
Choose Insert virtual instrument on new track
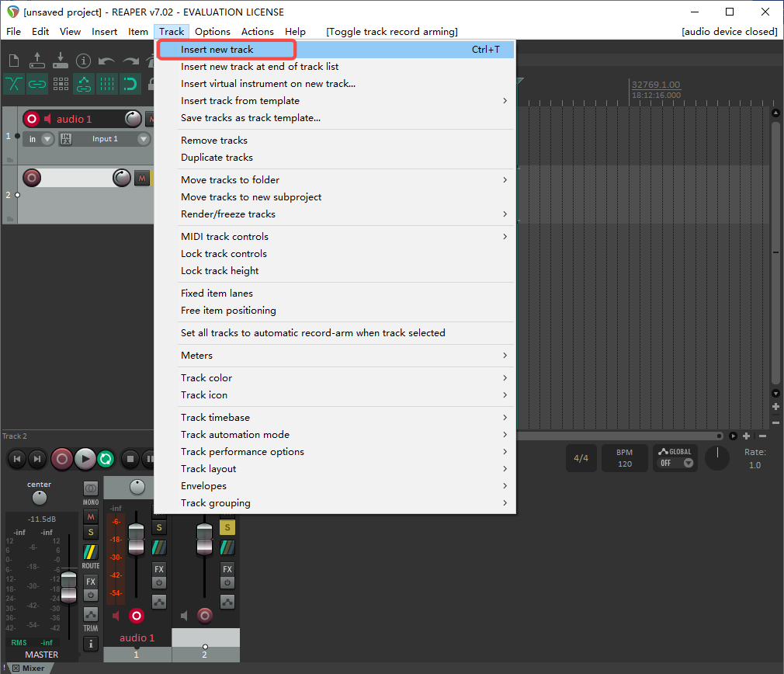(x=335, y=84)
